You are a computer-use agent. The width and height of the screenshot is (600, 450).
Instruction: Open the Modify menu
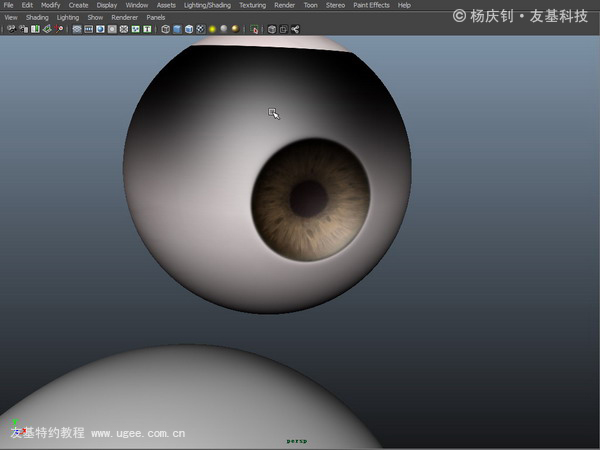pyautogui.click(x=51, y=5)
